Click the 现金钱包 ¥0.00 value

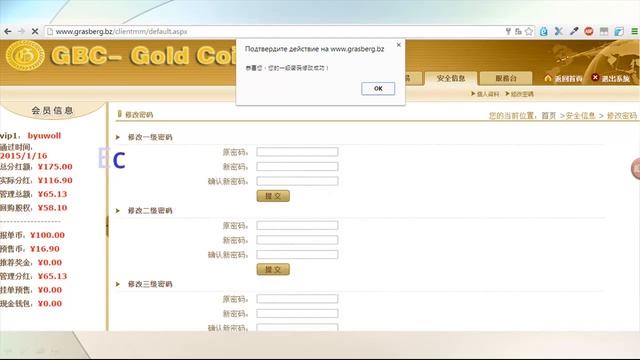(50, 304)
